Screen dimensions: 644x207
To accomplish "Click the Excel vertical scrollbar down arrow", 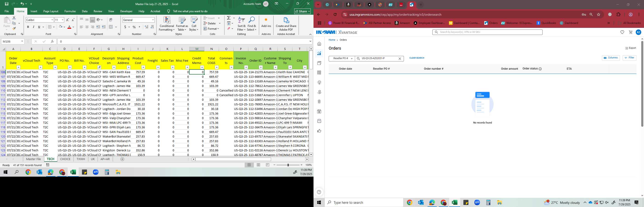I will [311, 154].
